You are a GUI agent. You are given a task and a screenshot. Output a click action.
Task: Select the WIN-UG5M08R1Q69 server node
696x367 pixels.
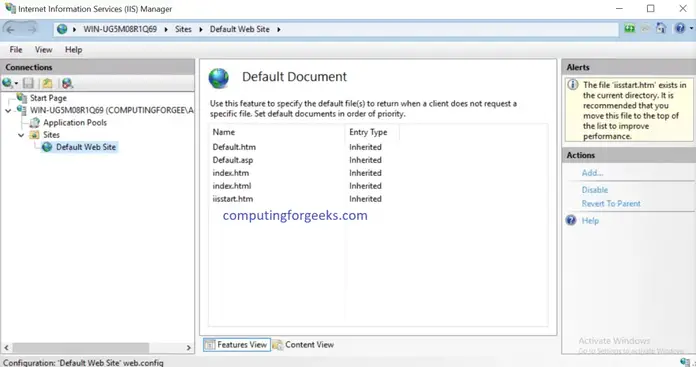tap(111, 110)
